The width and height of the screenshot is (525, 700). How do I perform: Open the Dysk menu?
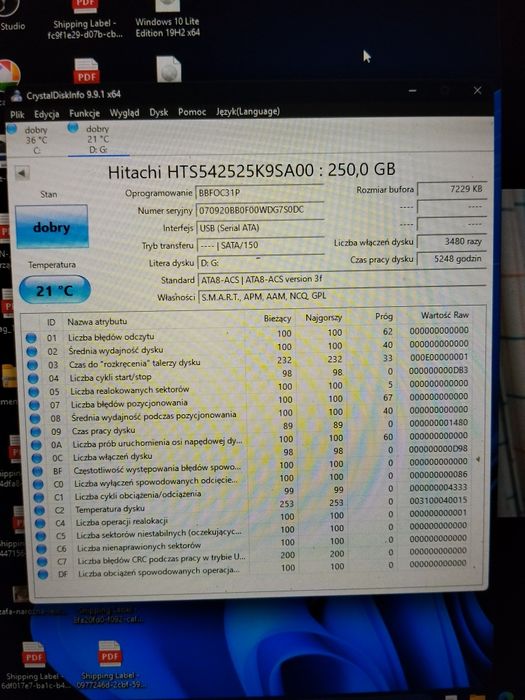tap(158, 112)
